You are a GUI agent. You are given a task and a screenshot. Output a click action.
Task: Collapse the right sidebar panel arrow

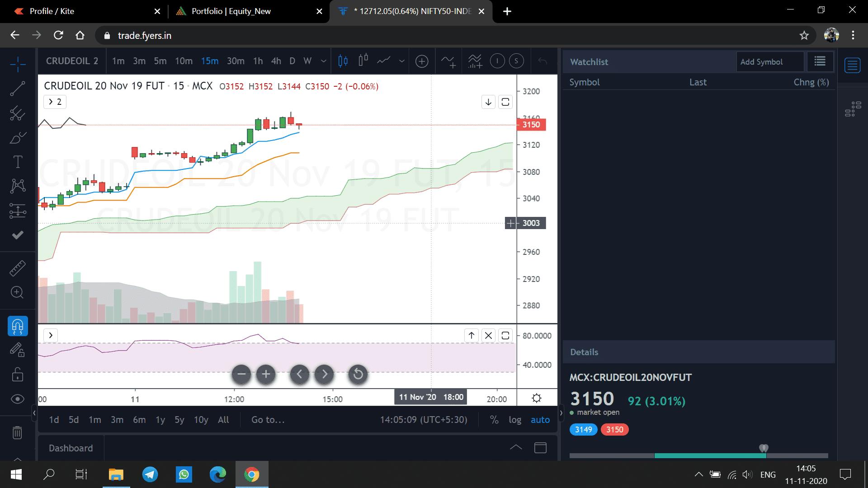[561, 413]
